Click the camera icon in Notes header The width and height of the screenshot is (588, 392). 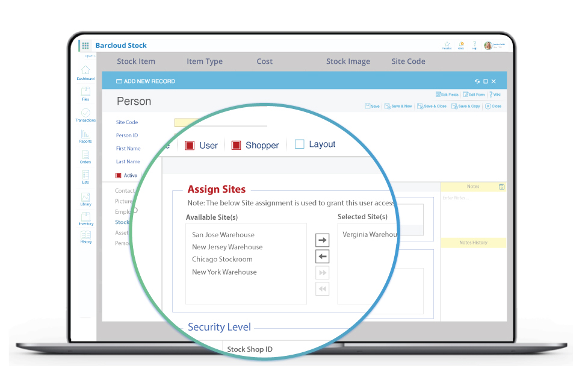click(x=502, y=187)
